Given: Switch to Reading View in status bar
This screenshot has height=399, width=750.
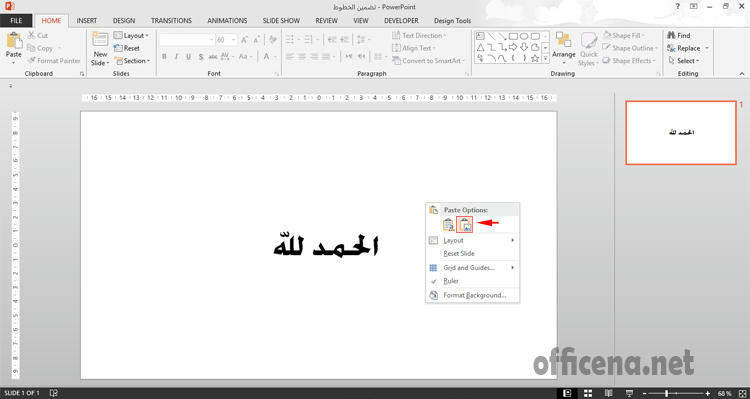Looking at the screenshot, I should click(x=608, y=393).
